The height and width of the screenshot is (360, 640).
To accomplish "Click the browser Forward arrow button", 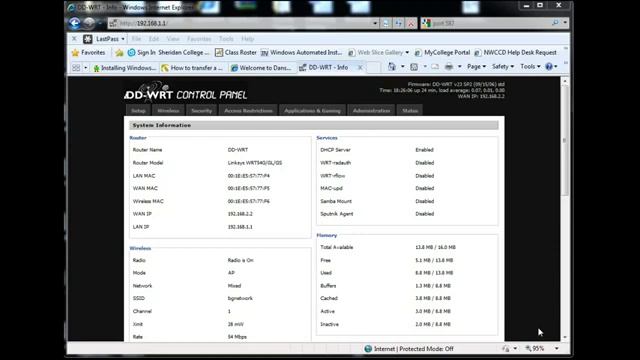I will coord(89,23).
